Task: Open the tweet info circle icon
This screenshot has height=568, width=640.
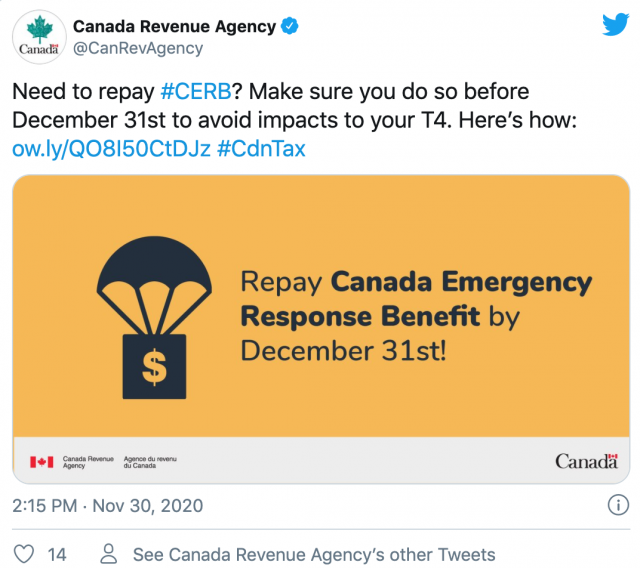Action: point(618,505)
